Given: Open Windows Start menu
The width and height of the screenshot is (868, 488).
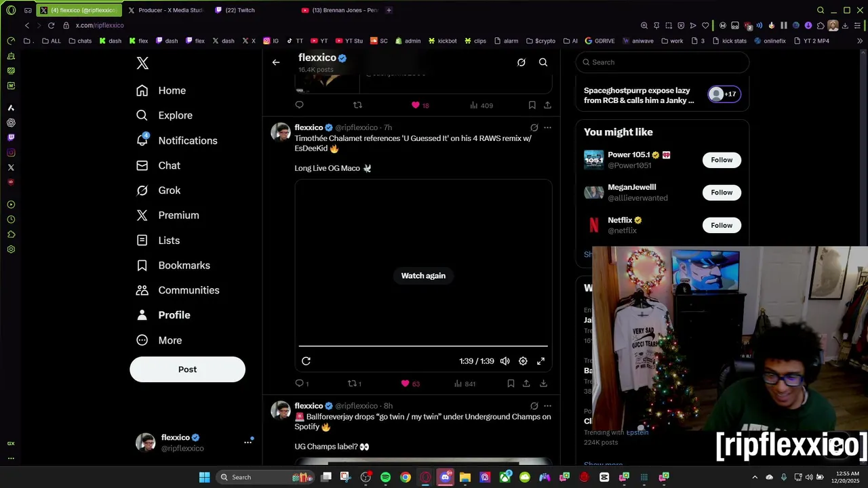Looking at the screenshot, I should [x=204, y=477].
